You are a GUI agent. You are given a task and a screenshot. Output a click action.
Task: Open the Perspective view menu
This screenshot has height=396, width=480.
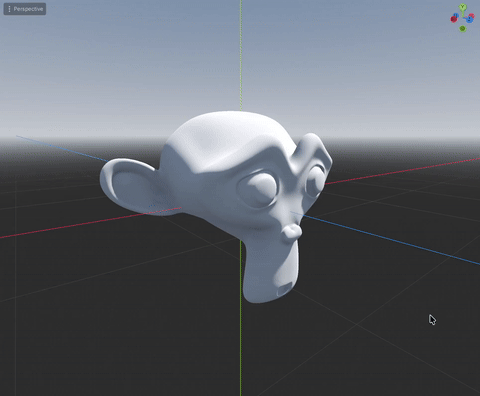[x=25, y=9]
